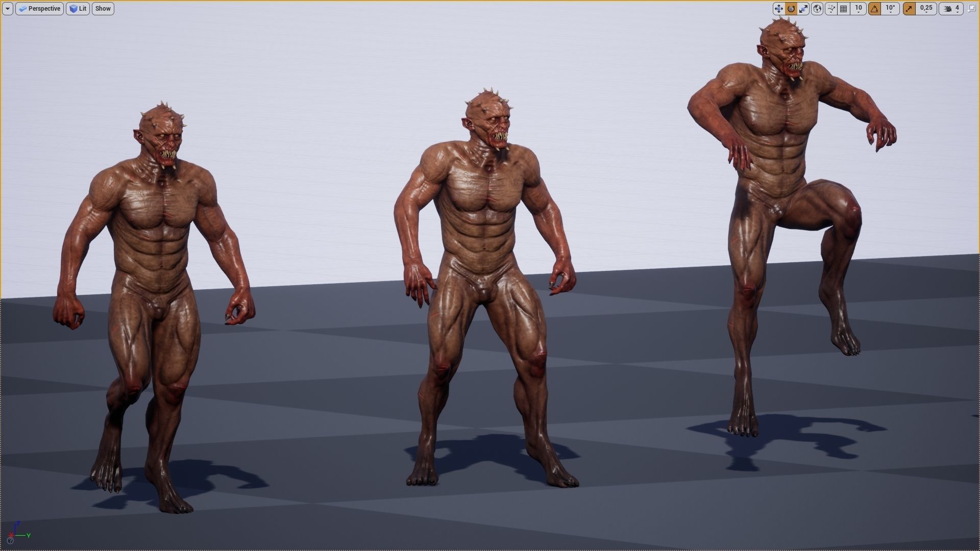Open the Perspective view mode menu

[x=40, y=9]
